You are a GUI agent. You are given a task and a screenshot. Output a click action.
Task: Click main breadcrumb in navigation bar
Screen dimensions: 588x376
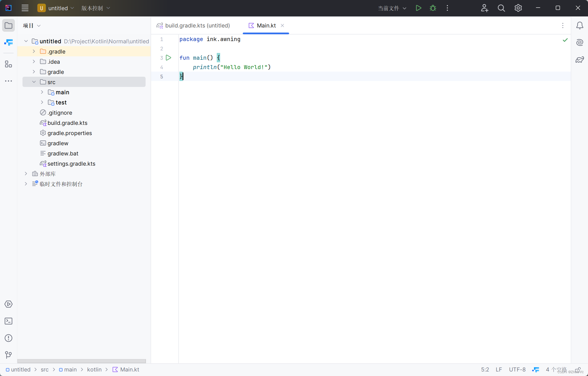coord(68,369)
